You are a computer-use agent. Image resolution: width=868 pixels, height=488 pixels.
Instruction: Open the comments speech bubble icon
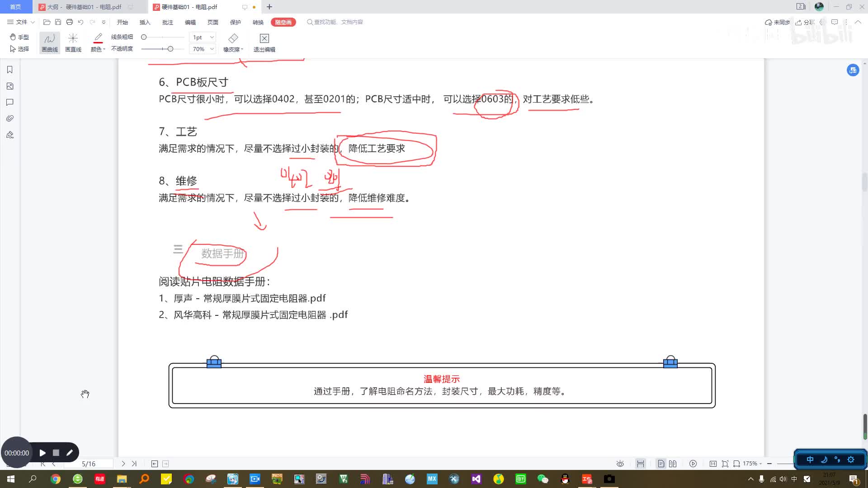[x=835, y=22]
